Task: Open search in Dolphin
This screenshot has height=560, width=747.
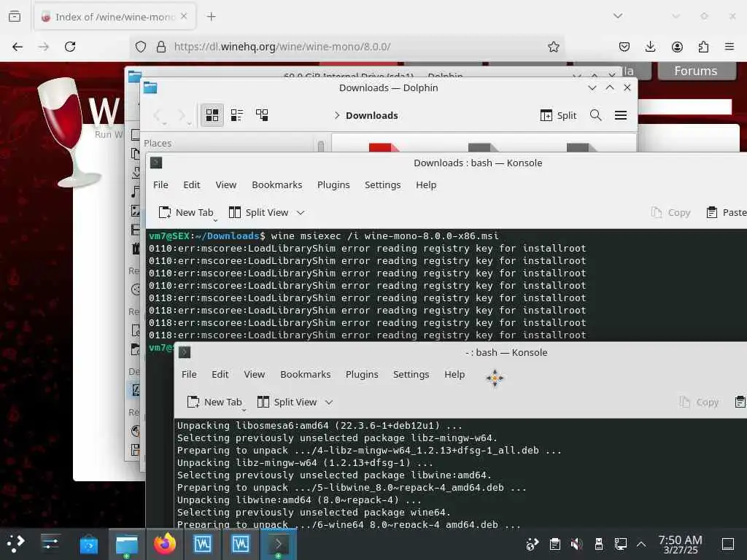Action: (x=595, y=115)
